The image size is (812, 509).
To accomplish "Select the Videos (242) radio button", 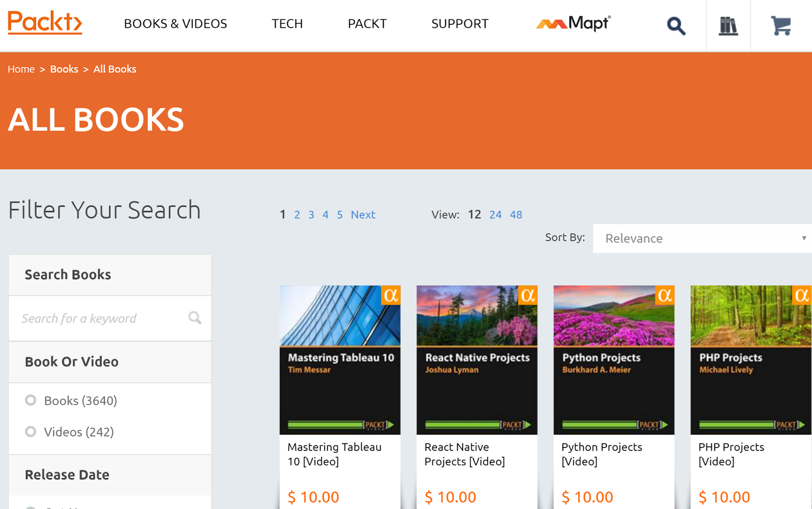I will click(31, 432).
